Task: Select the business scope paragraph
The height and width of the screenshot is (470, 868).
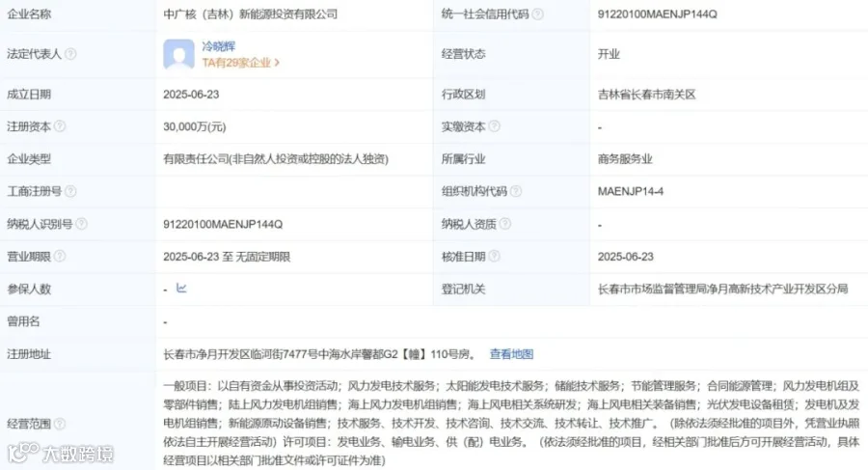Action: [511, 424]
